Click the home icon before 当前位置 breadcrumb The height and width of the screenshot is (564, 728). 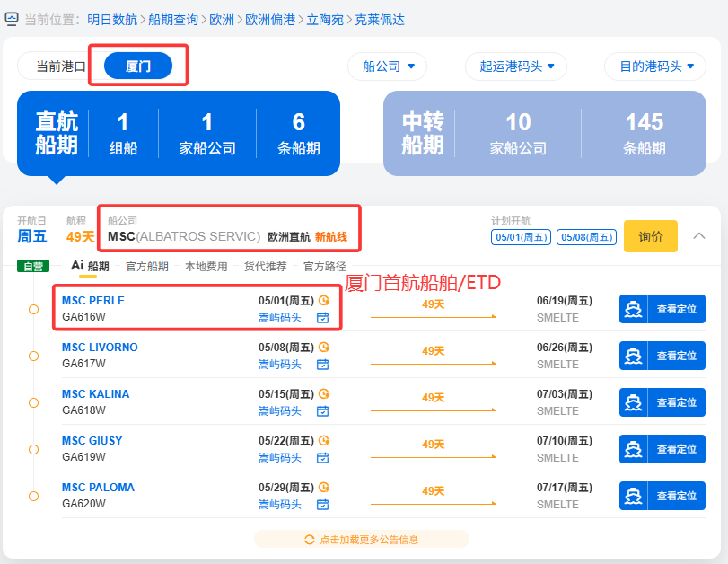pos(11,18)
